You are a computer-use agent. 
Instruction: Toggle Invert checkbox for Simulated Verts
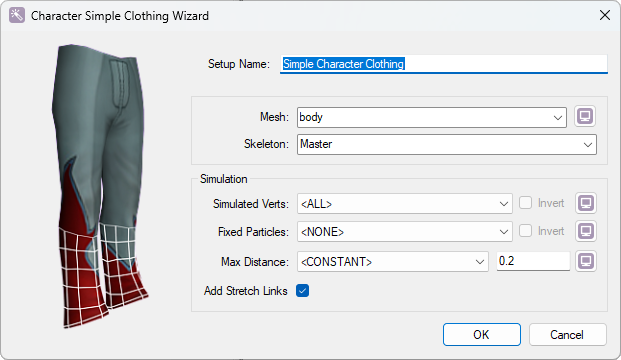[x=526, y=203]
